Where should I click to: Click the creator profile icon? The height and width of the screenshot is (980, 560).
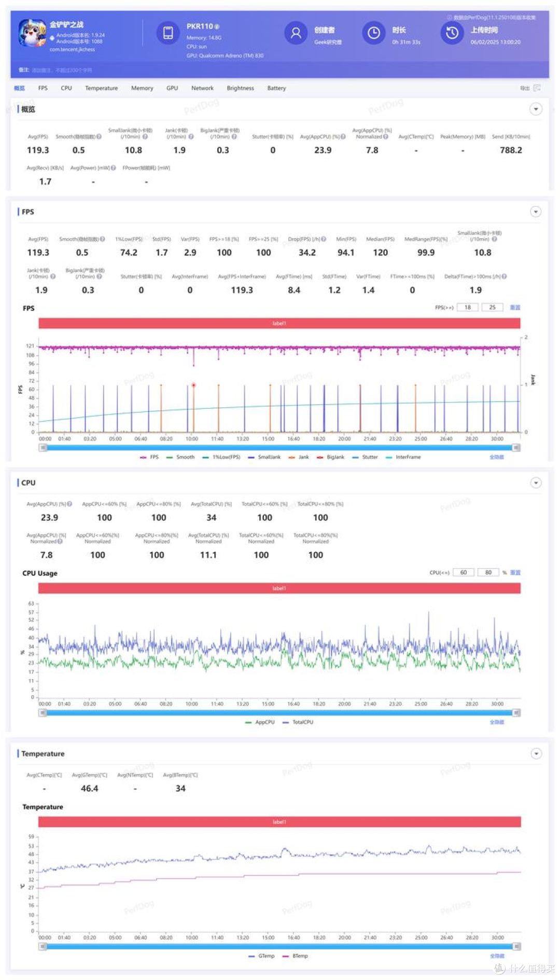[296, 33]
